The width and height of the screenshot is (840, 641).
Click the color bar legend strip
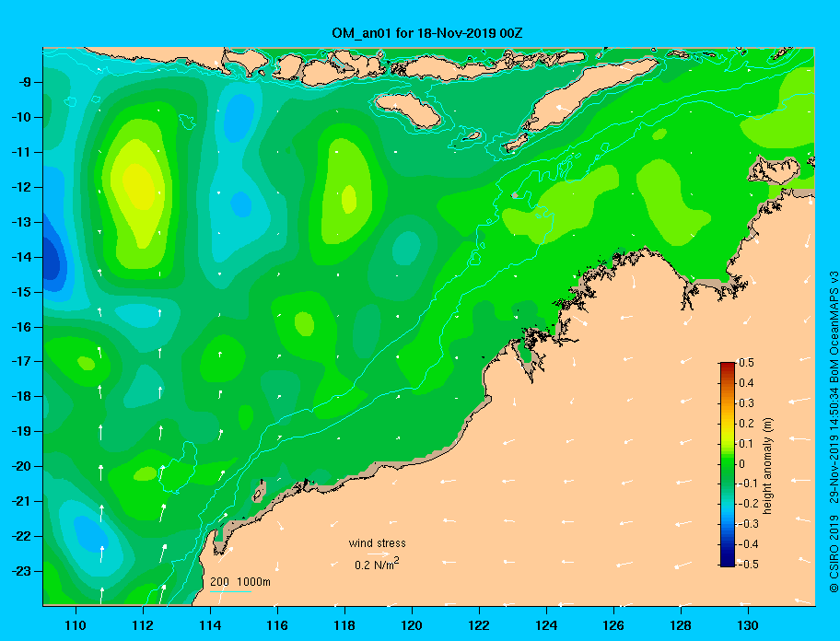(728, 464)
